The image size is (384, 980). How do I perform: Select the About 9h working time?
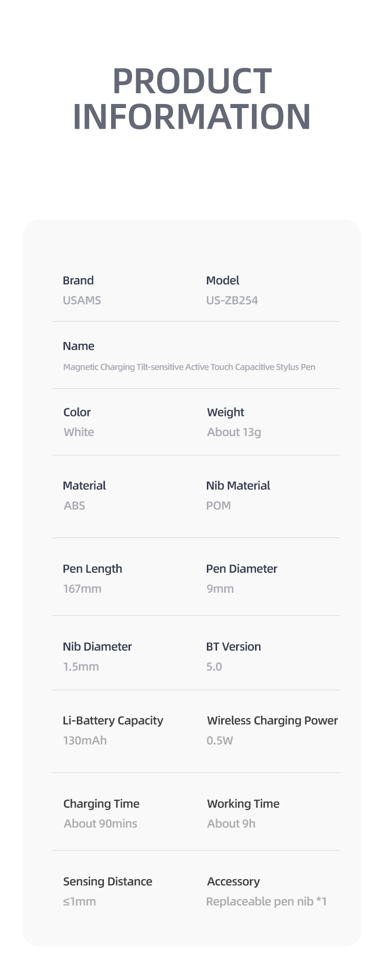coord(231,823)
